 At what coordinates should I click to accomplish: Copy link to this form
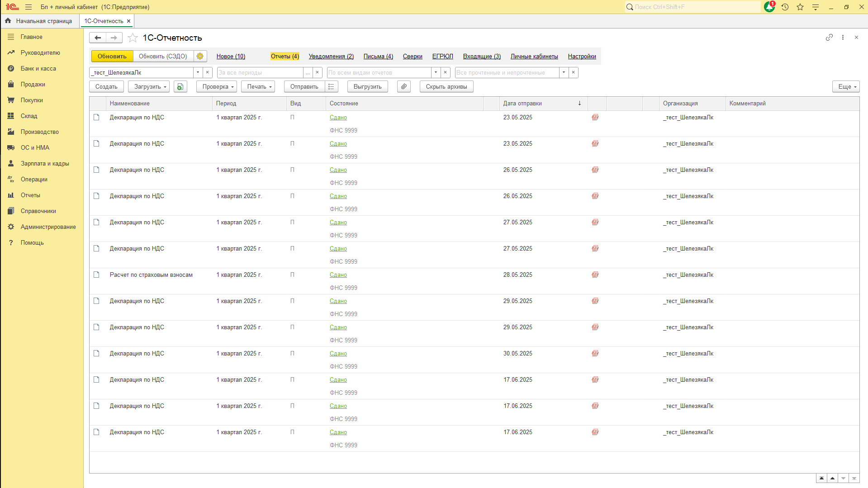829,38
